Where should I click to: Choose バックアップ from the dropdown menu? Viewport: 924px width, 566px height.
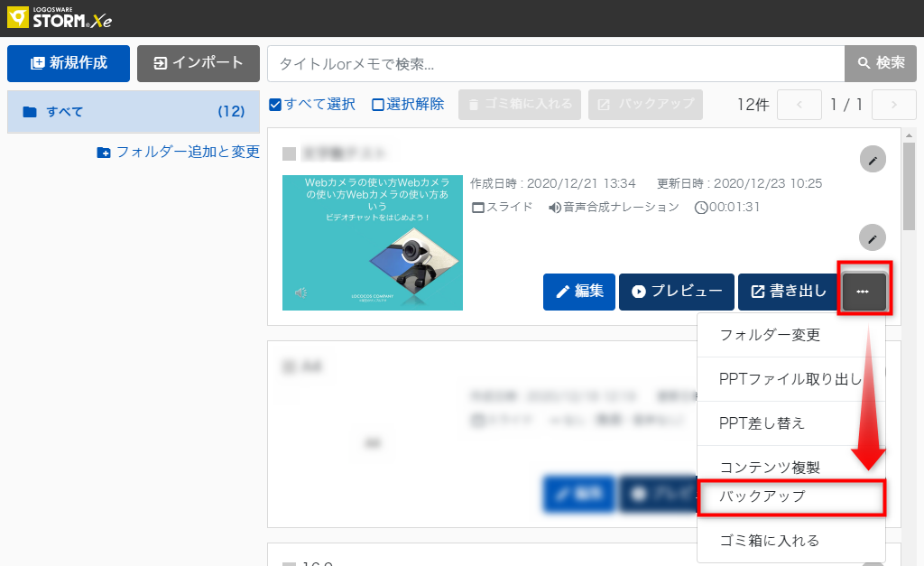tap(790, 496)
